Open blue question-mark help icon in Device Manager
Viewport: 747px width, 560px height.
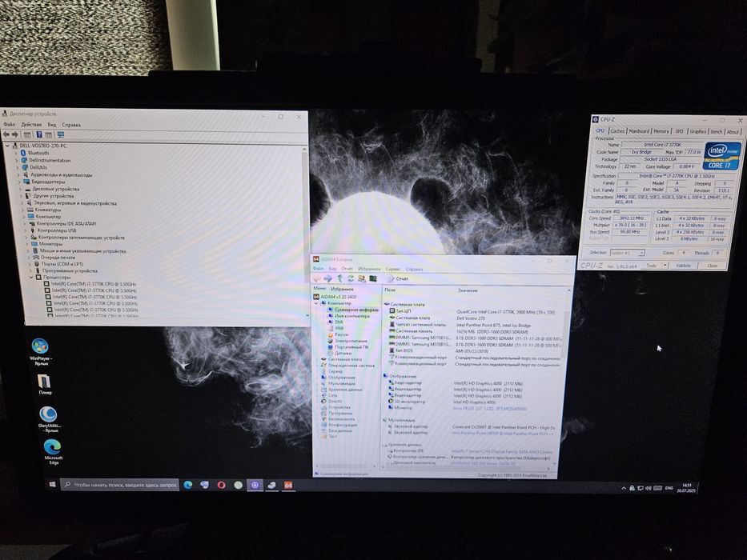[39, 134]
